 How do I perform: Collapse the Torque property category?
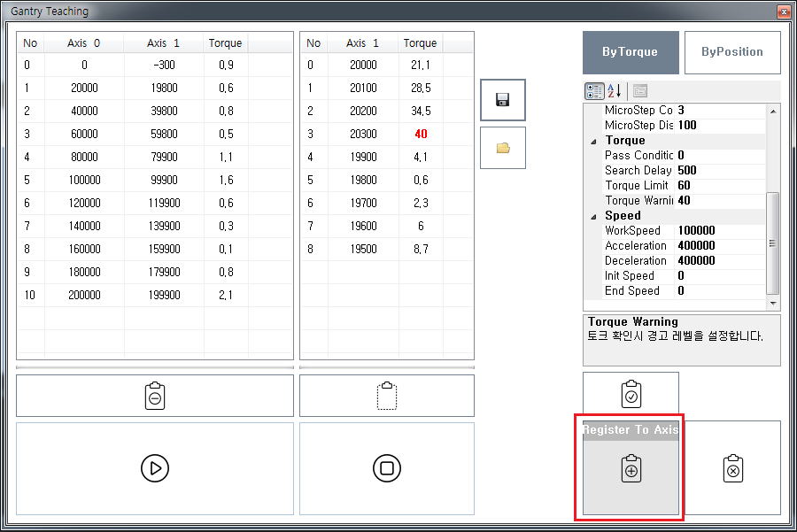(593, 141)
